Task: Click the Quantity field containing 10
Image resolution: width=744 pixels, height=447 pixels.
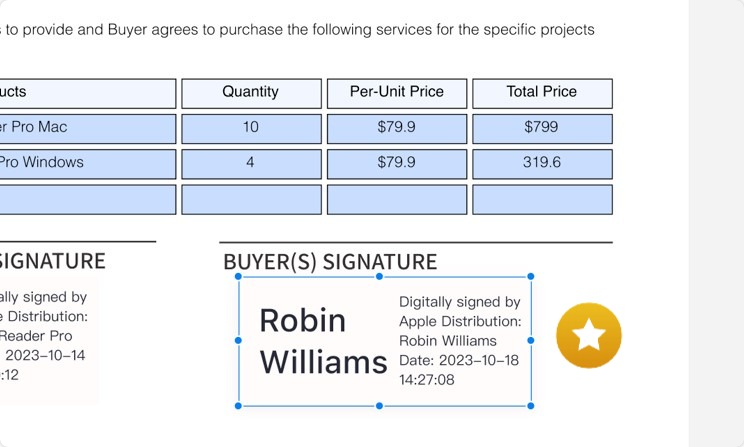Action: tap(251, 129)
